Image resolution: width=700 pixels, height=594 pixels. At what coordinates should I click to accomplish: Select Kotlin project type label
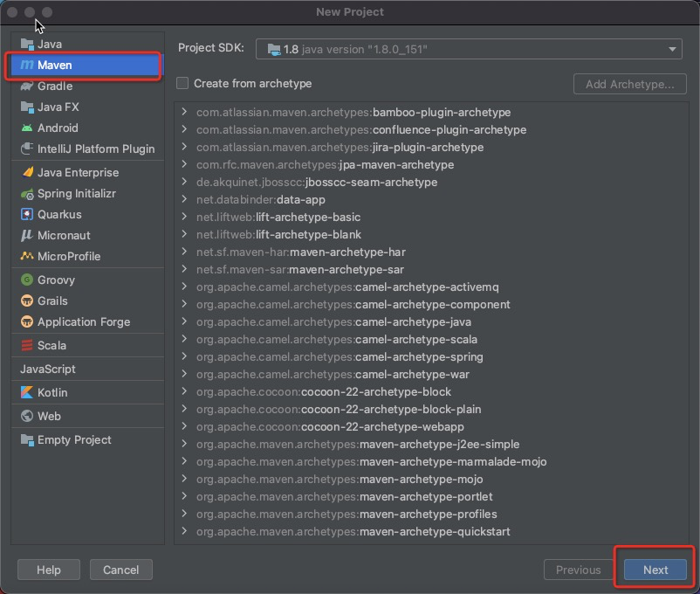click(x=52, y=392)
